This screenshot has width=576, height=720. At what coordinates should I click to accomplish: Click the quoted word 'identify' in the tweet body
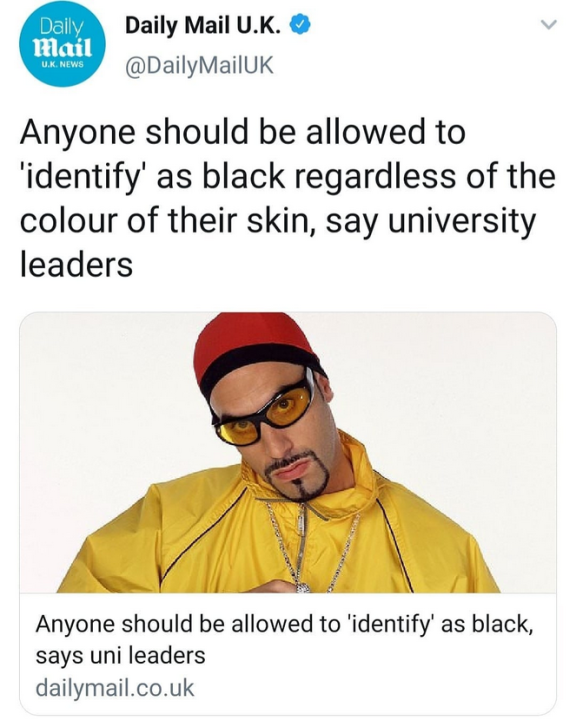[84, 178]
